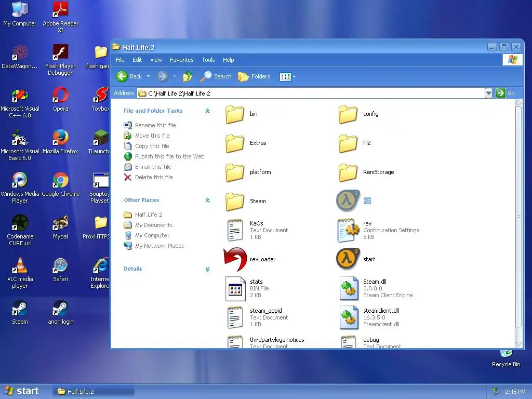This screenshot has height=399, width=532.
Task: Collapse the Other Places panel
Action: (207, 200)
